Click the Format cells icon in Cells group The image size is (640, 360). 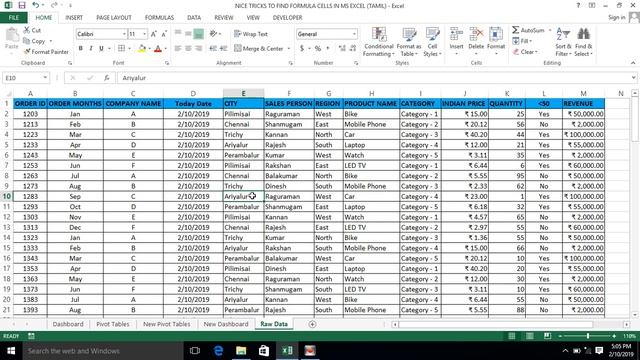click(x=496, y=34)
